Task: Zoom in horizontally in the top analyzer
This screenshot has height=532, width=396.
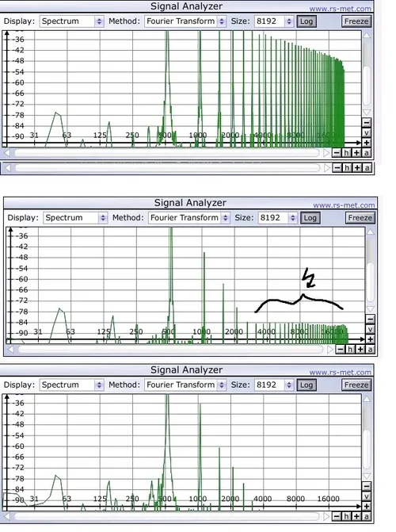Action: point(356,153)
